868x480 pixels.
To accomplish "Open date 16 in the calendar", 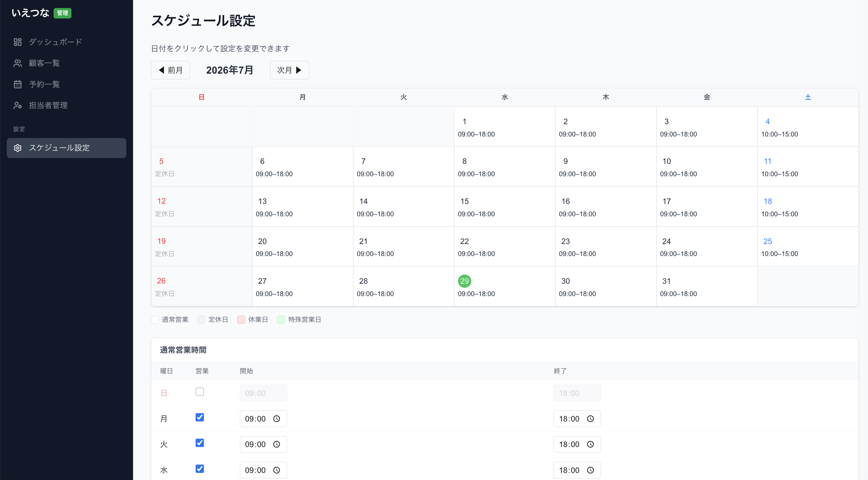I will pos(606,207).
